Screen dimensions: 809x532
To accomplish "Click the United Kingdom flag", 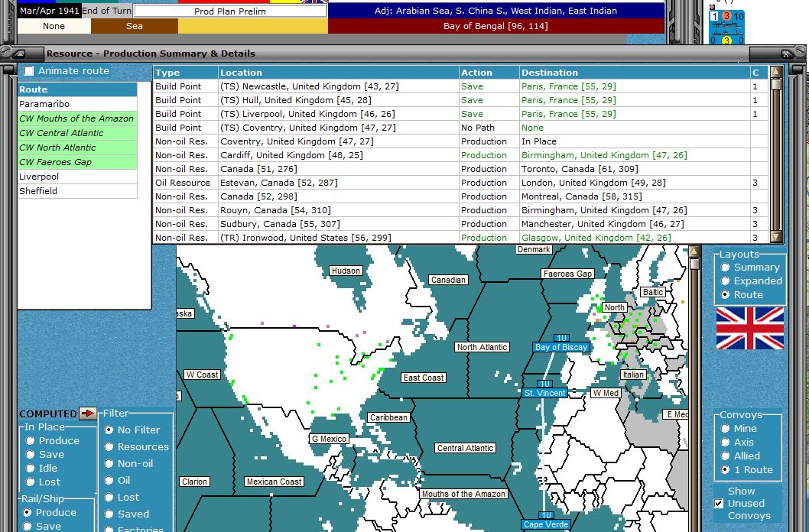I will [x=749, y=329].
